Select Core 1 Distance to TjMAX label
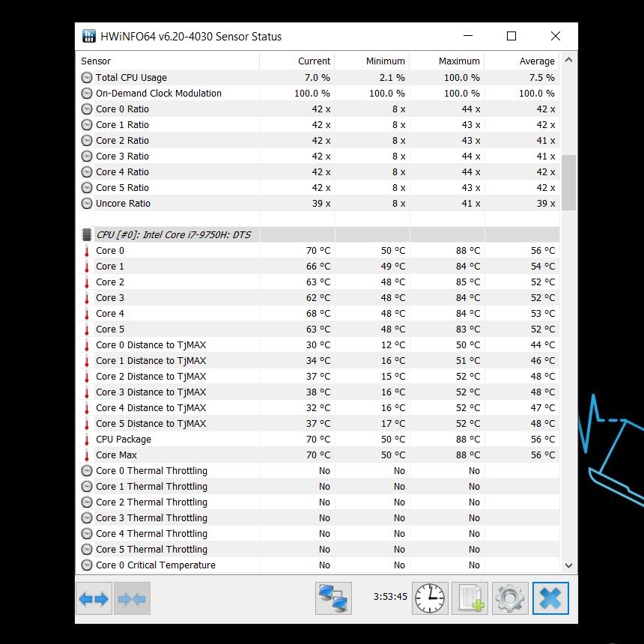The height and width of the screenshot is (644, 644). click(151, 361)
